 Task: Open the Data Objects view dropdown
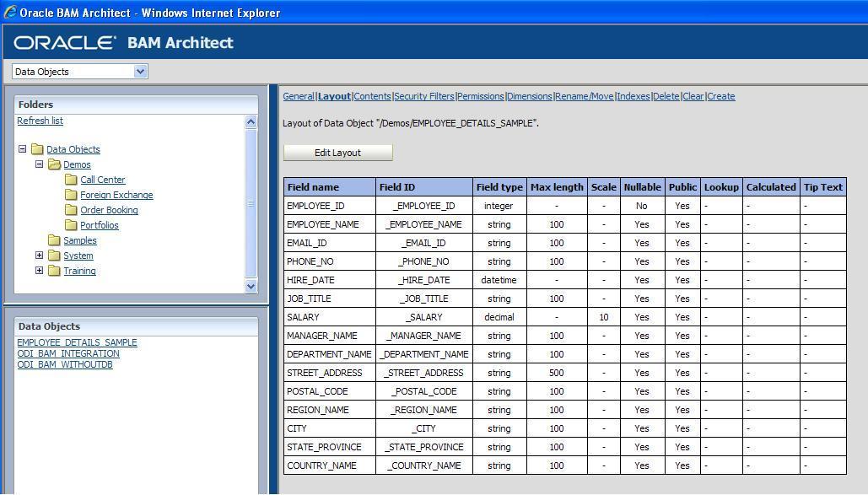[x=139, y=72]
